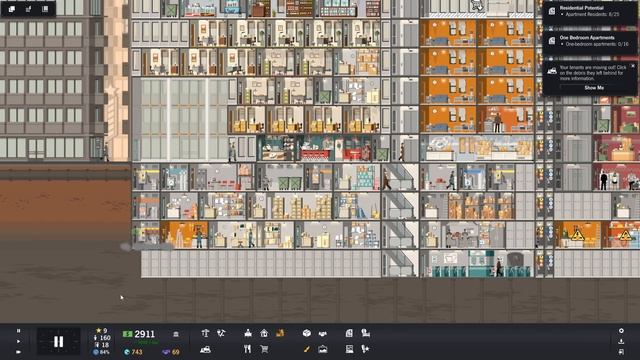Image resolution: width=640 pixels, height=360 pixels.
Task: Click the bulldozer icon in the notification
Action: click(552, 71)
